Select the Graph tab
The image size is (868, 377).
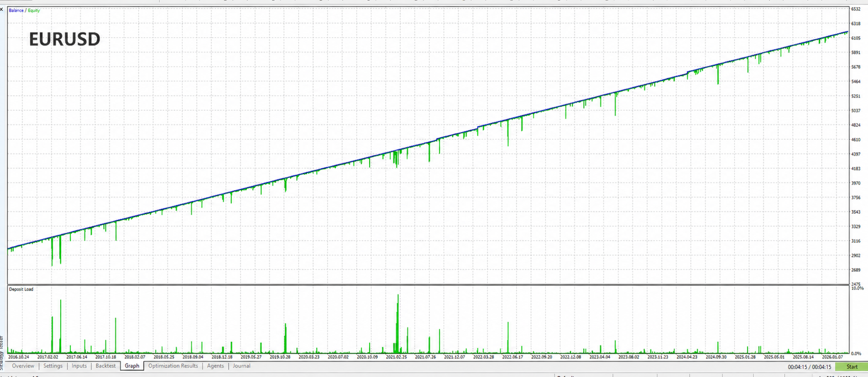132,366
